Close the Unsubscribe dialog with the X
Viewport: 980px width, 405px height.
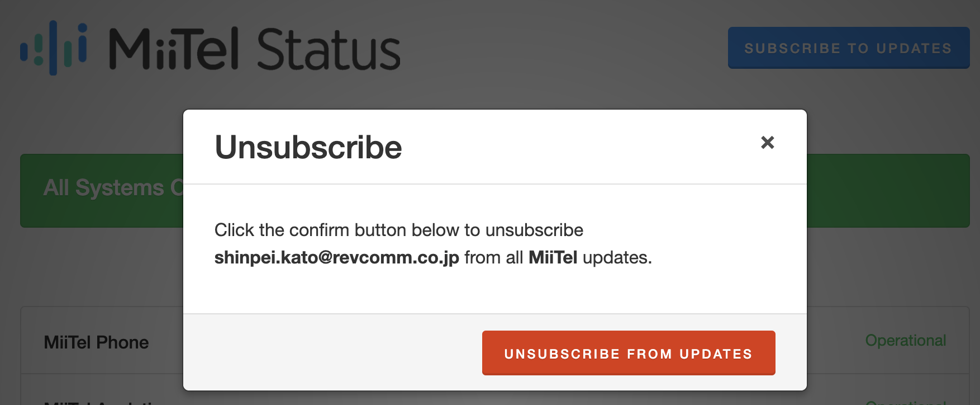768,143
